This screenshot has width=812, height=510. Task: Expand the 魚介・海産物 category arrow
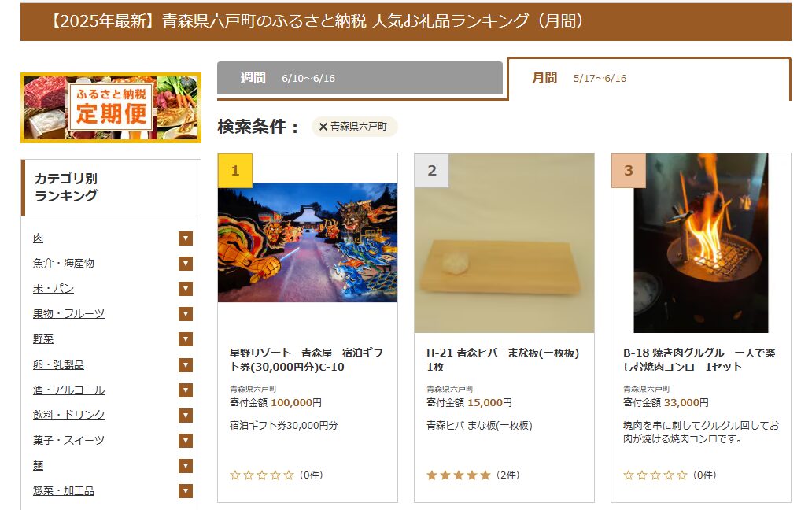(x=186, y=264)
